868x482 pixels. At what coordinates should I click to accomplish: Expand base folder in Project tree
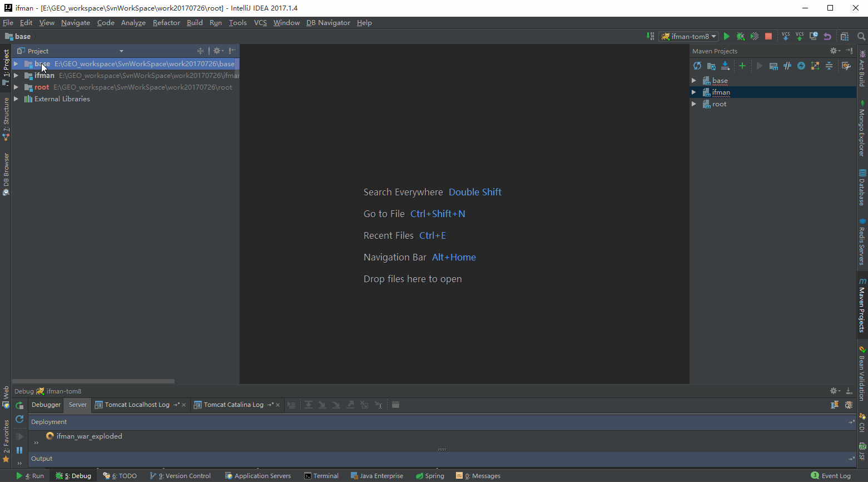click(16, 64)
